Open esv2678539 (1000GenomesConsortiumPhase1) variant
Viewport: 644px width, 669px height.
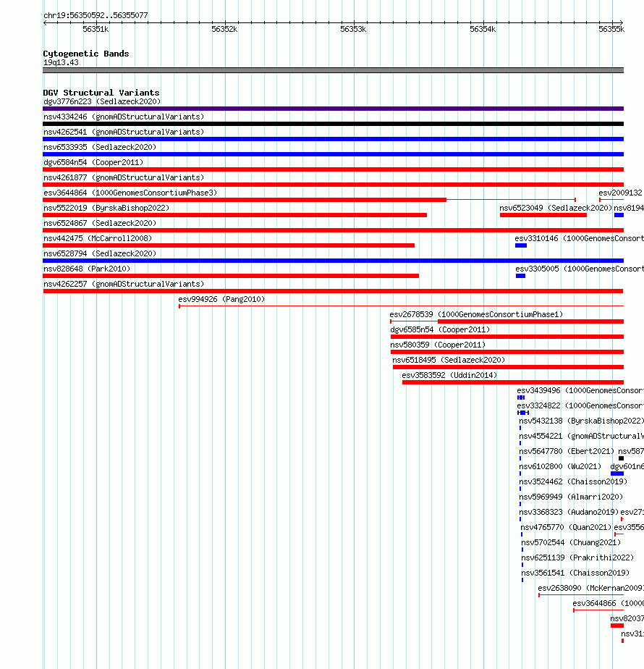[x=476, y=314]
